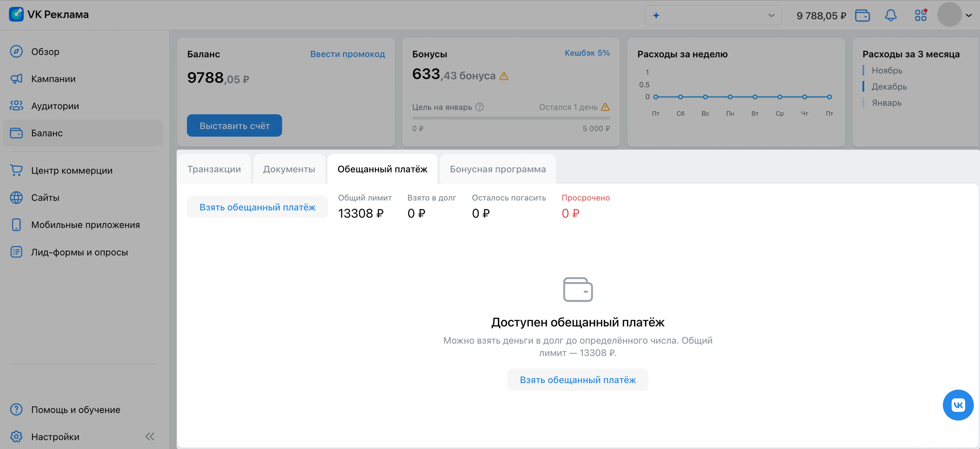Open the profile avatar menu chevron
The image size is (980, 449).
coord(969,16)
